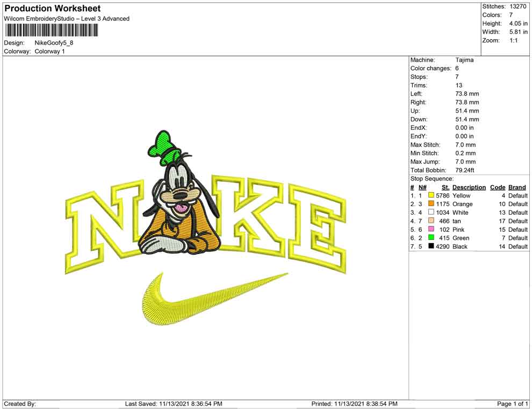
Task: Click the Goofy character in the design
Action: 180,193
